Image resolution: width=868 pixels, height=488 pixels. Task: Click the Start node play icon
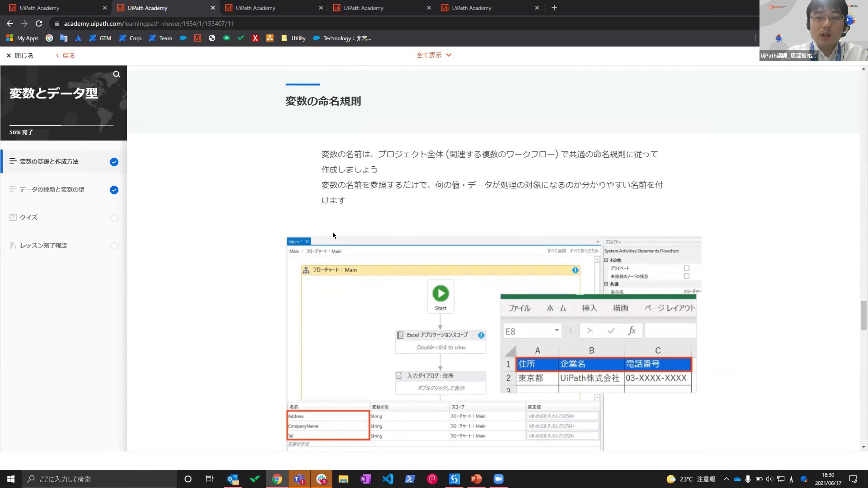coord(440,293)
